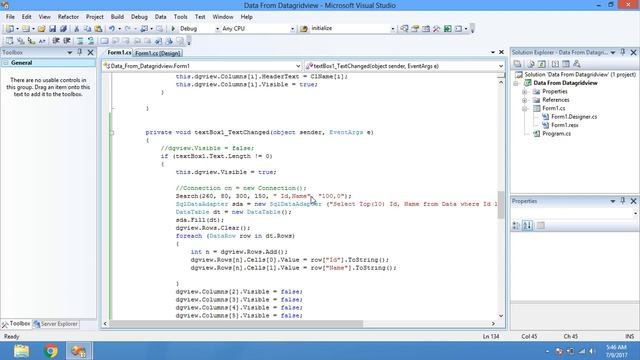
Task: Click the New Project toolbar icon
Action: [9, 29]
